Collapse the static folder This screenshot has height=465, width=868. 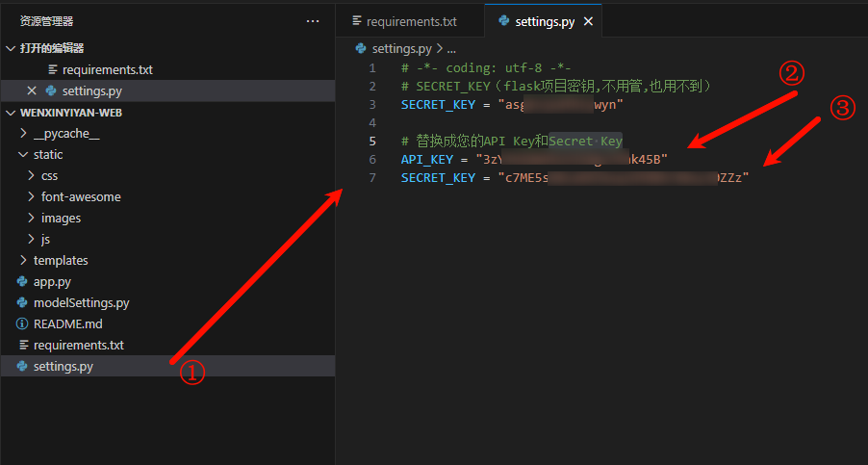tap(23, 154)
